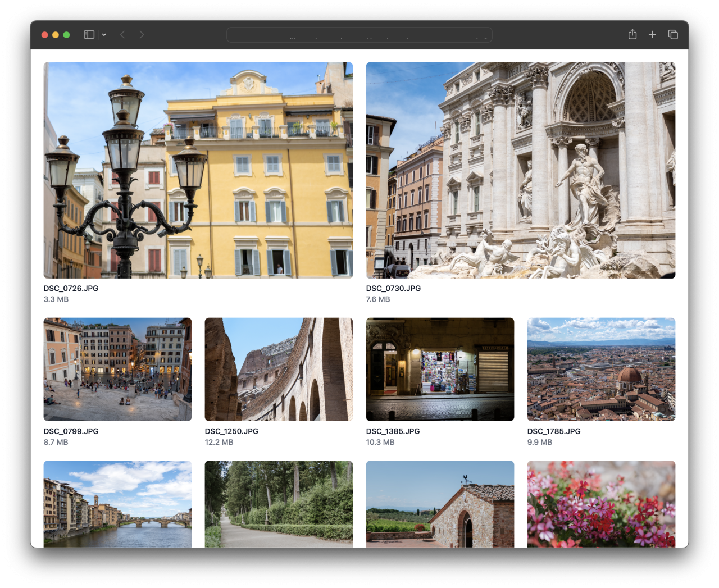Open the DSC_1385.JPG night shop photo

click(x=440, y=370)
